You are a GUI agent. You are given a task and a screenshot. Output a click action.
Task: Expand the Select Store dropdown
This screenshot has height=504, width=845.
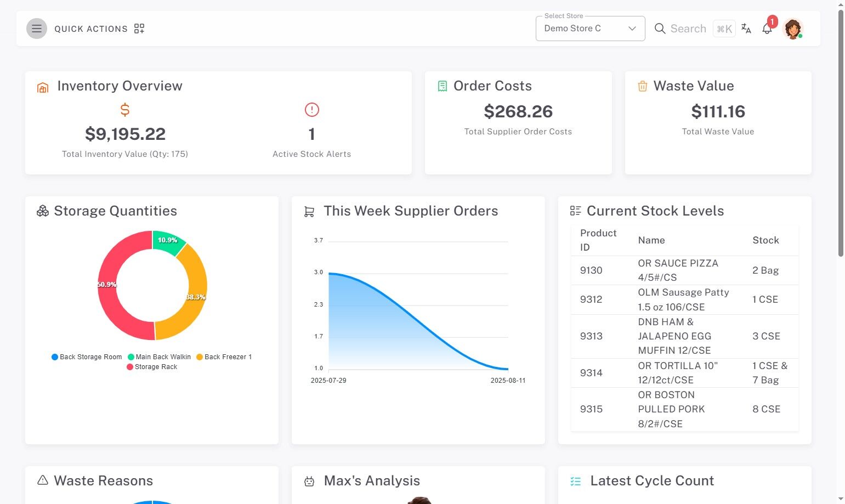[x=590, y=29]
